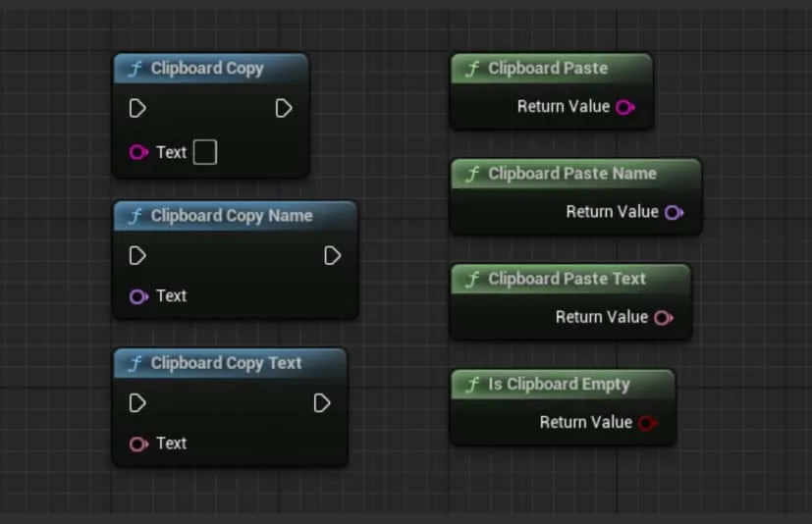Viewport: 812px width, 524px height.
Task: Click the pink Text pin on Clipboard Copy Text
Action: pyautogui.click(x=138, y=444)
